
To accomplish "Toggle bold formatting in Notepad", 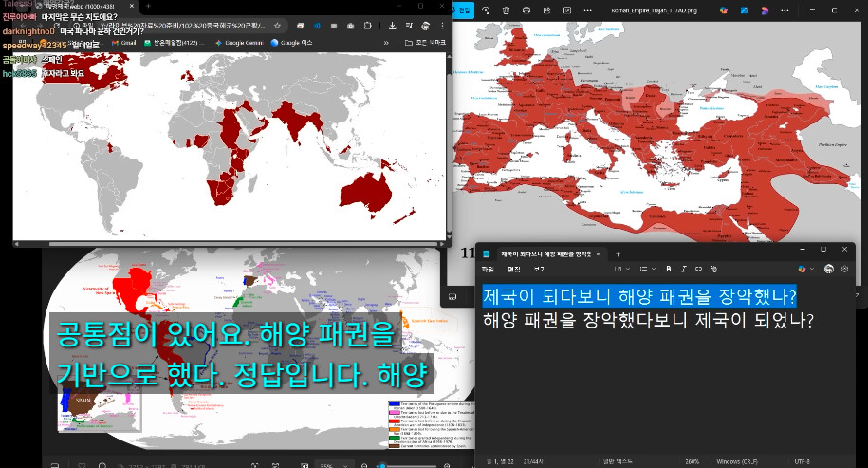I will [669, 270].
